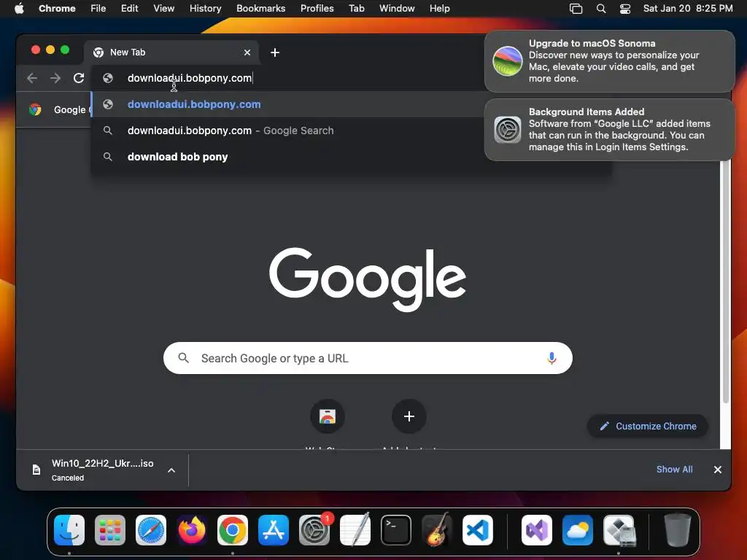Open purple Visual Studio from the Dock
The width and height of the screenshot is (747, 560).
[537, 530]
